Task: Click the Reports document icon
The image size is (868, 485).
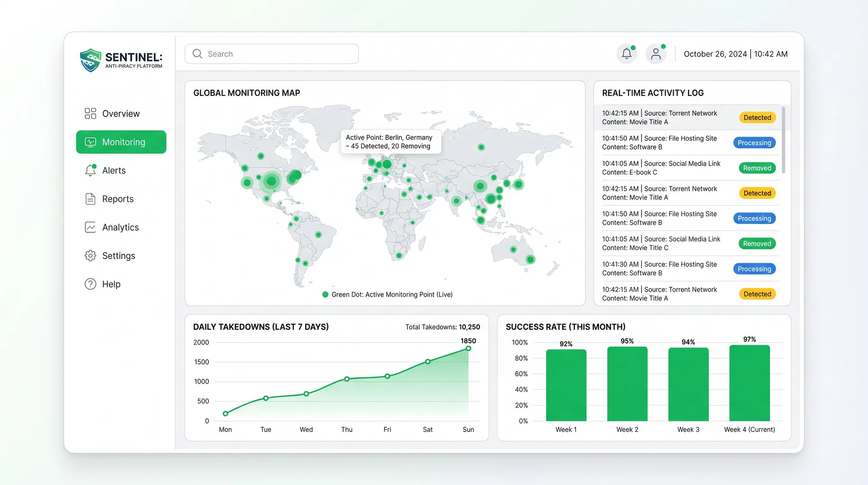Action: click(x=90, y=199)
